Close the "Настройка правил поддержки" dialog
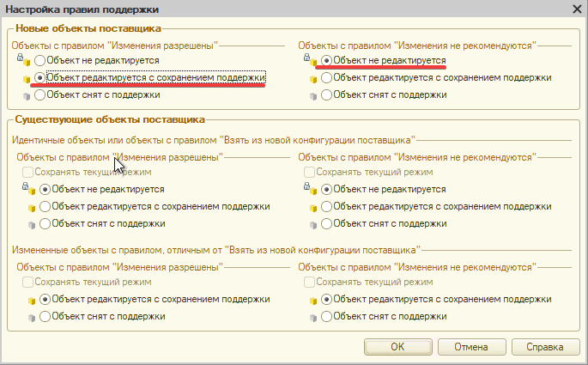Screen dimensions: 588x365 577,8
